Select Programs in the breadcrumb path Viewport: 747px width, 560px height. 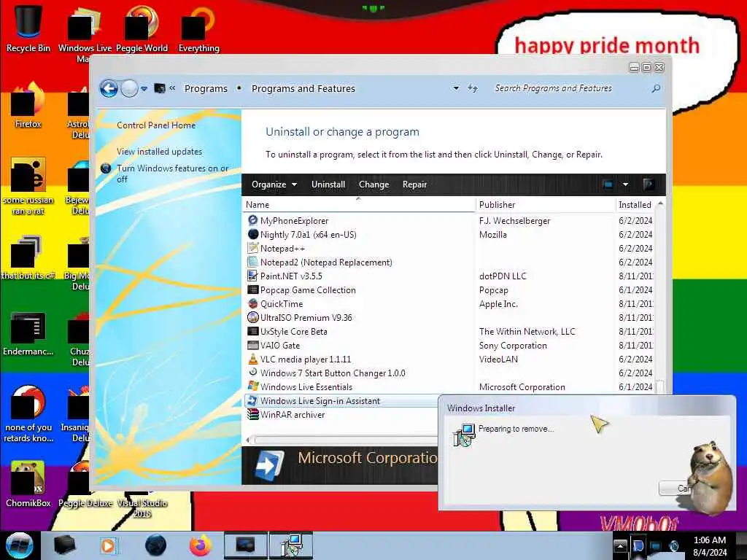pos(206,88)
